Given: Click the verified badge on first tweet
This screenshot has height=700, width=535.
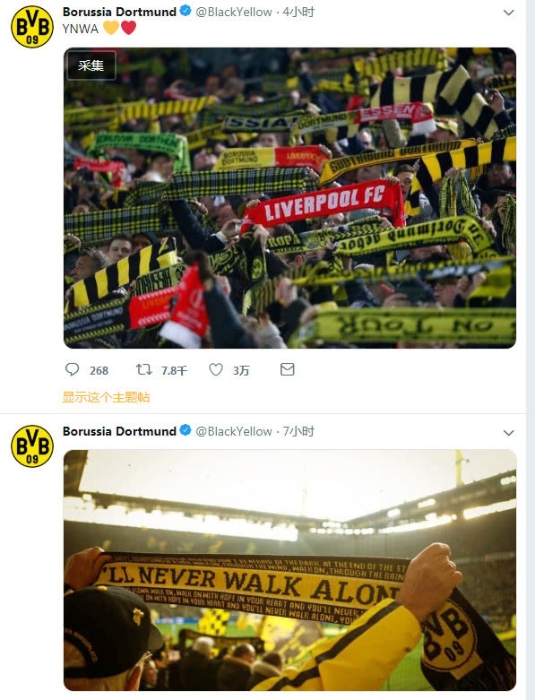Looking at the screenshot, I should [x=186, y=11].
